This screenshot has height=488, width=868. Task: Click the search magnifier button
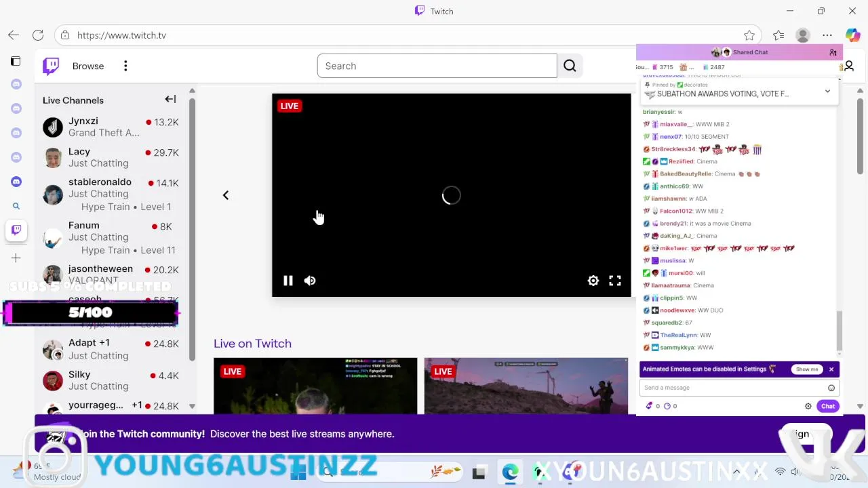570,66
